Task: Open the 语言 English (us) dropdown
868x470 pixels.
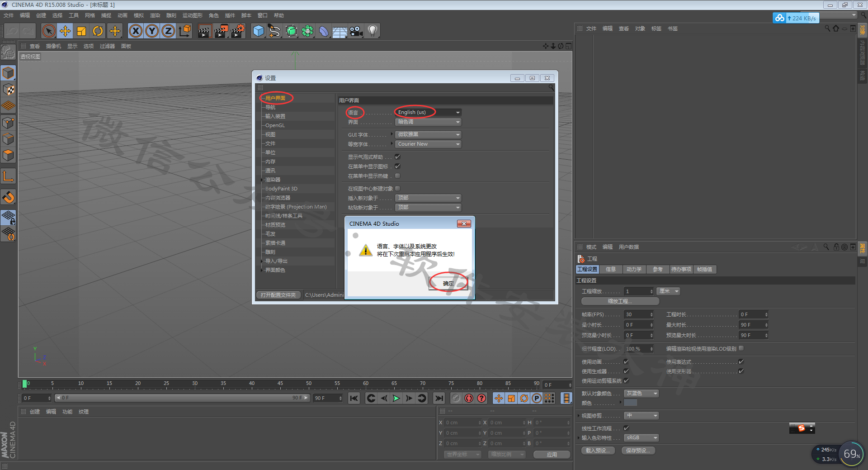Action: (428, 112)
